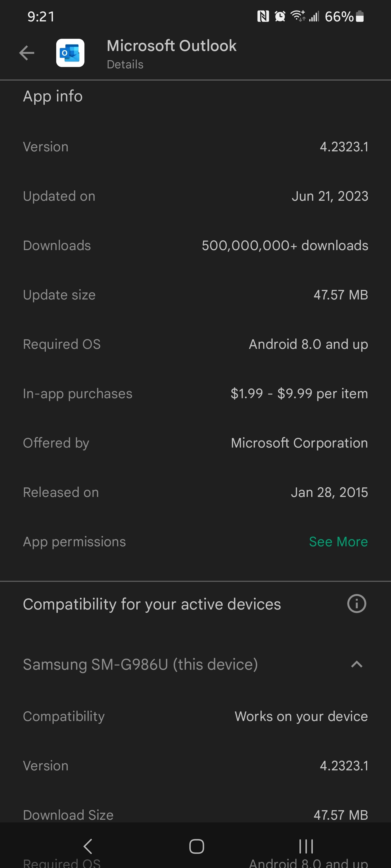Viewport: 391px width, 868px height.
Task: Collapse Samsung SM-G986U device section
Action: pyautogui.click(x=357, y=665)
